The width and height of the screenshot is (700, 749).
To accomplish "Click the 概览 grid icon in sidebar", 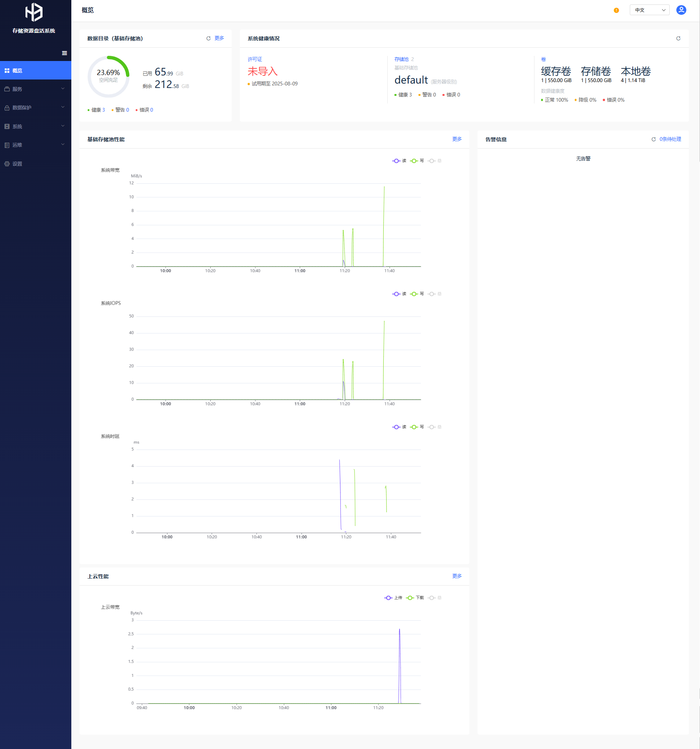I will (x=7, y=71).
